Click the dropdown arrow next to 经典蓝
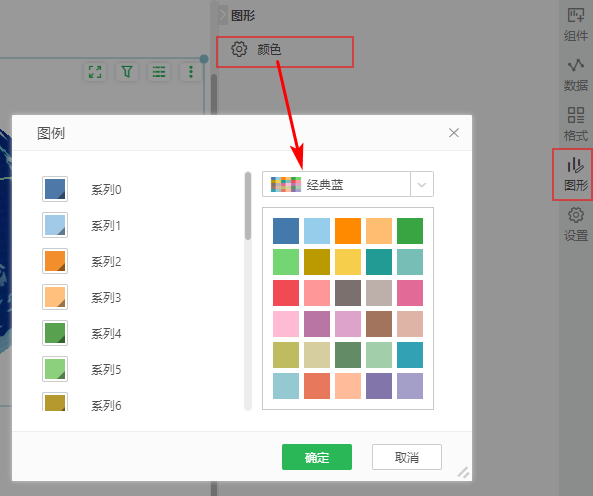 422,184
